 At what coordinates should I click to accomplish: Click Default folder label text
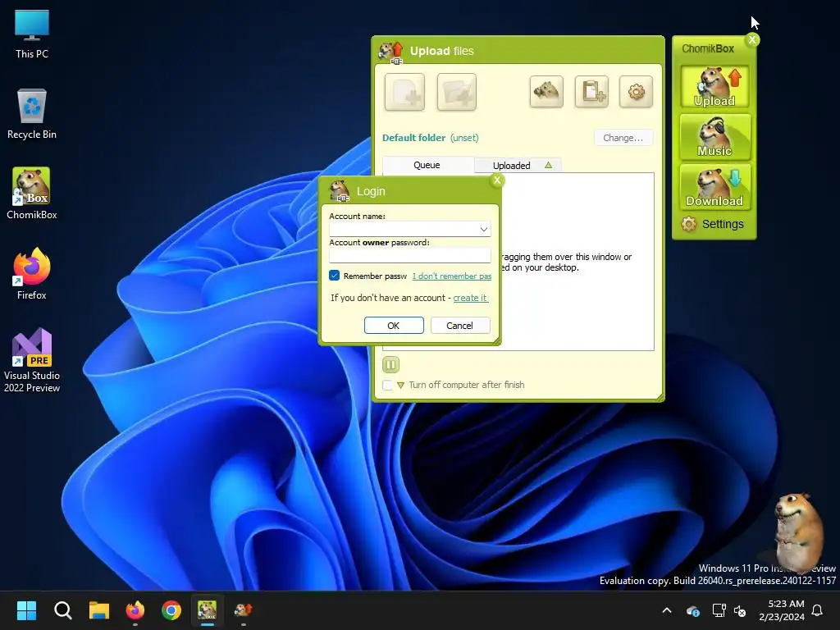click(413, 138)
